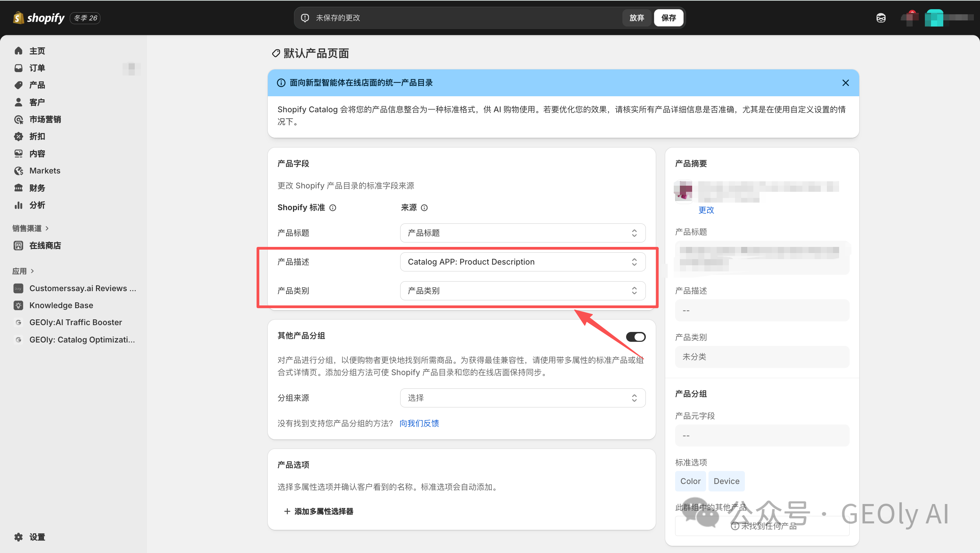Open the notifications icon with red badge
980x553 pixels.
(x=910, y=18)
